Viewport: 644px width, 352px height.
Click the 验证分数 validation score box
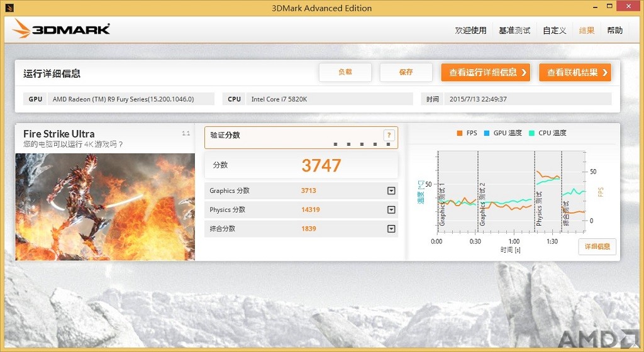(x=301, y=138)
